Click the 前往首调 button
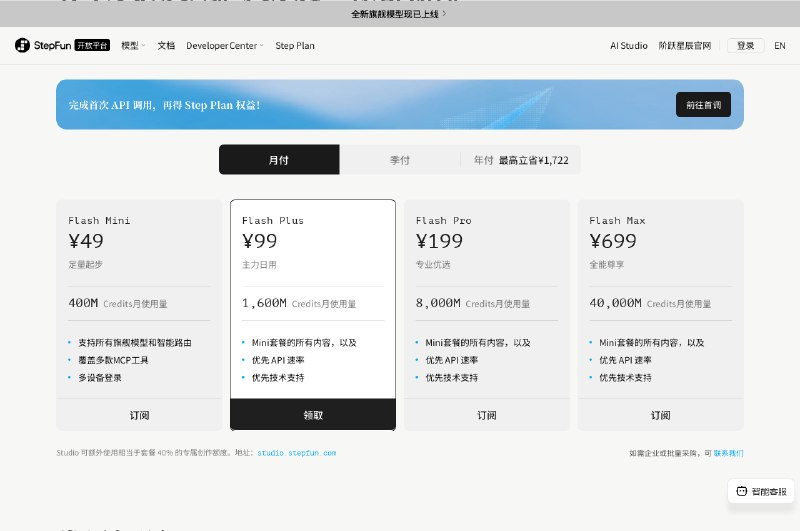The image size is (800, 531). coord(703,105)
